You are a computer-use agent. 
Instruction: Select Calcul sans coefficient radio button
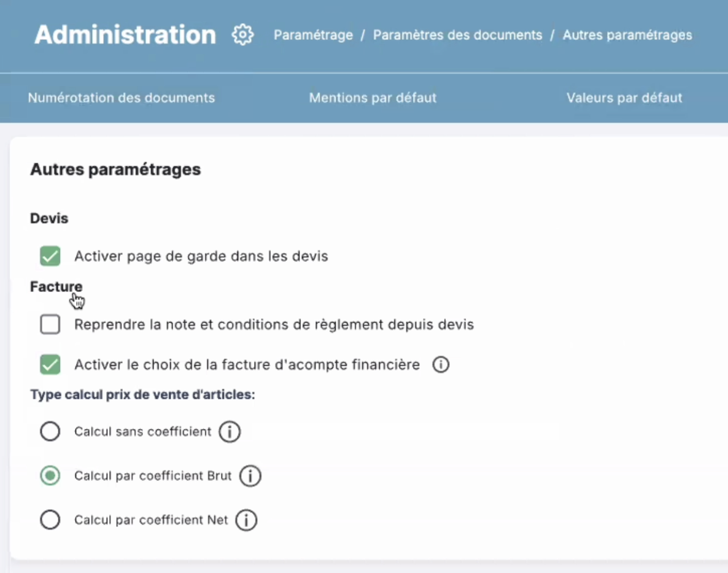[50, 432]
